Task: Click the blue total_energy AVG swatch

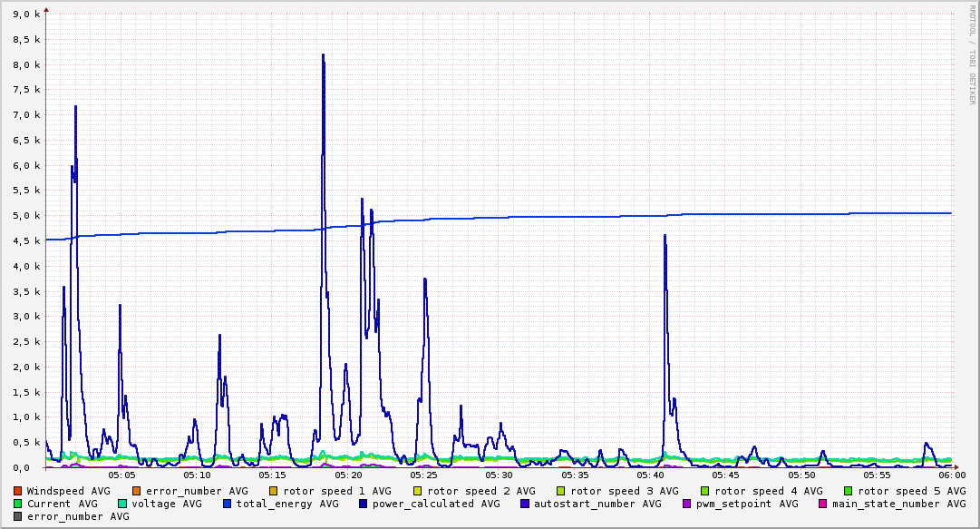Action: (227, 504)
